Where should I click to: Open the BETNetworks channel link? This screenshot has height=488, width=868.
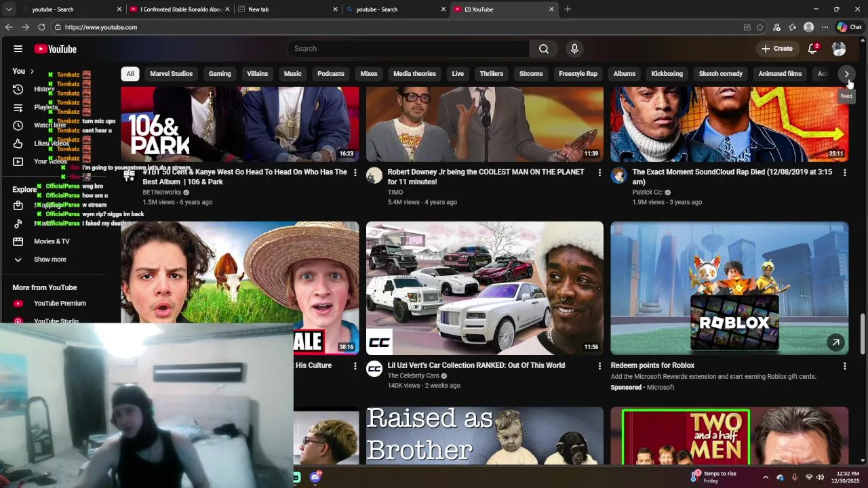pyautogui.click(x=162, y=192)
